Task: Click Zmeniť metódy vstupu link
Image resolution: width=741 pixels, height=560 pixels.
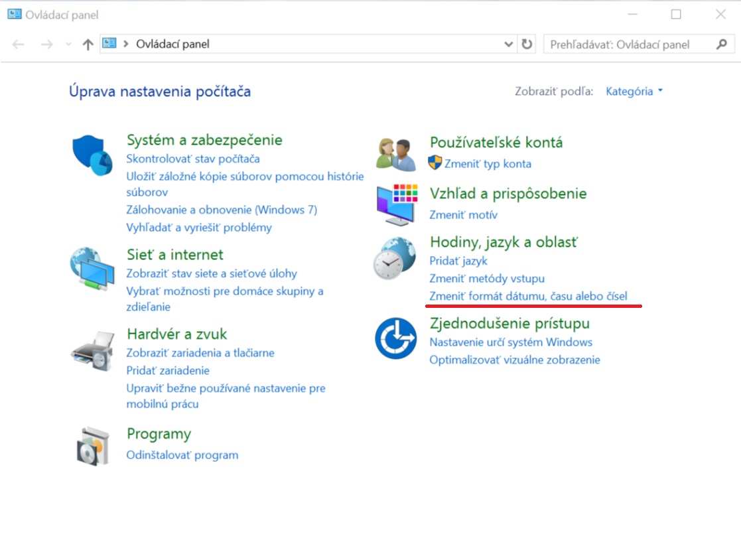Action: coord(487,279)
